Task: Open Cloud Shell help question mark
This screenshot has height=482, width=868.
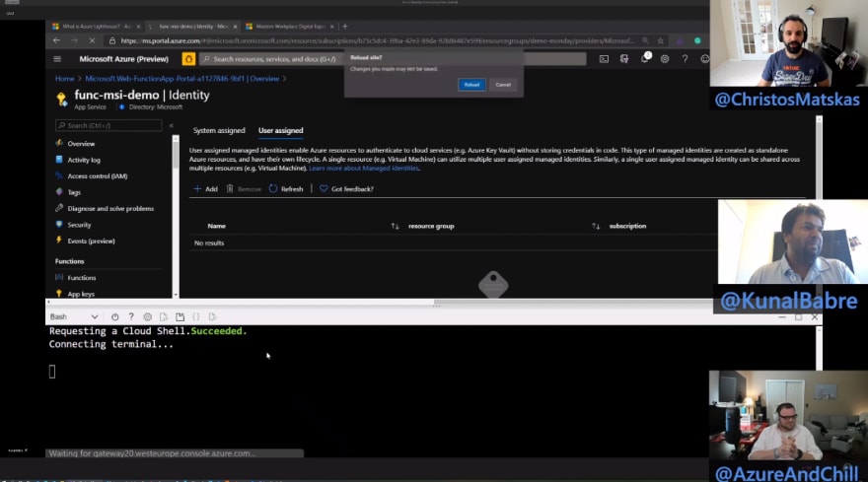Action: pyautogui.click(x=131, y=316)
